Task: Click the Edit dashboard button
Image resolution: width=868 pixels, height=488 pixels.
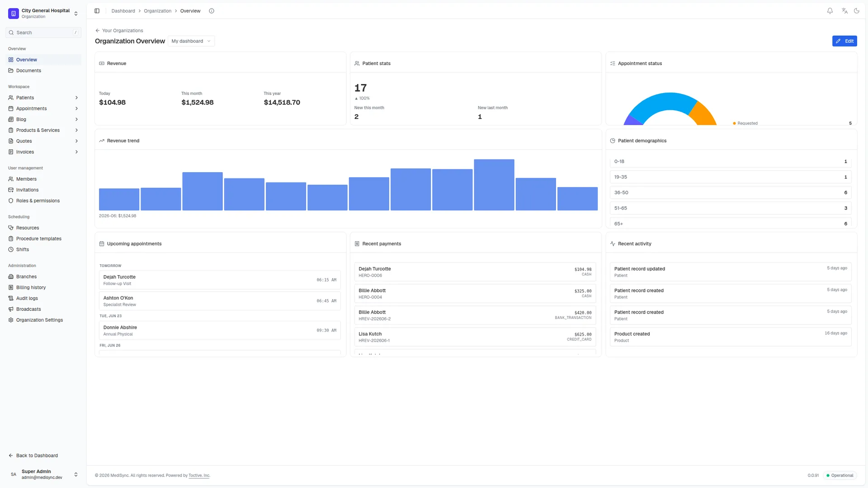Action: click(x=844, y=41)
